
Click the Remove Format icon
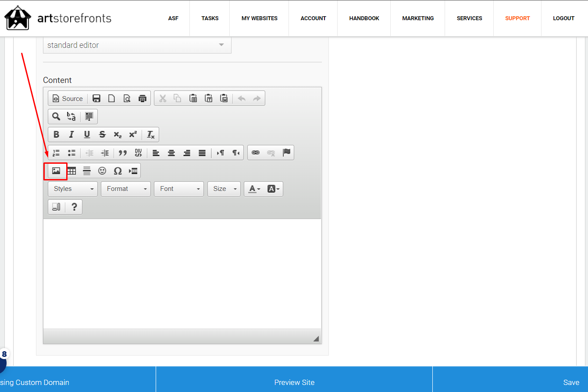150,134
